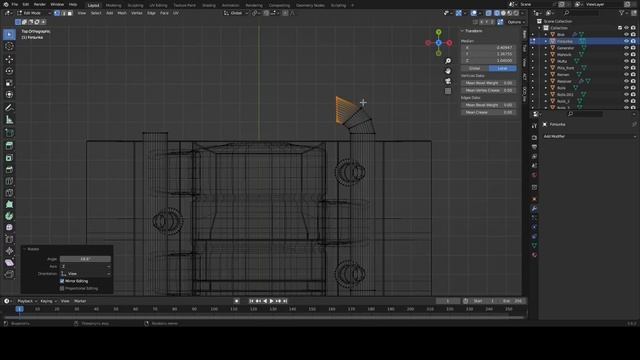Click the Mean Vertex Crease slider field

489,91
